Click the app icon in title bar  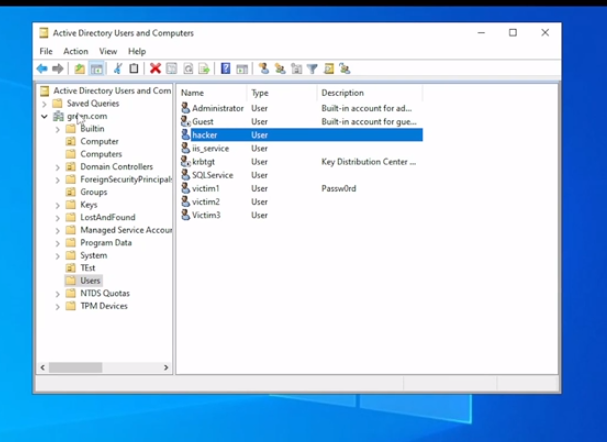(44, 33)
